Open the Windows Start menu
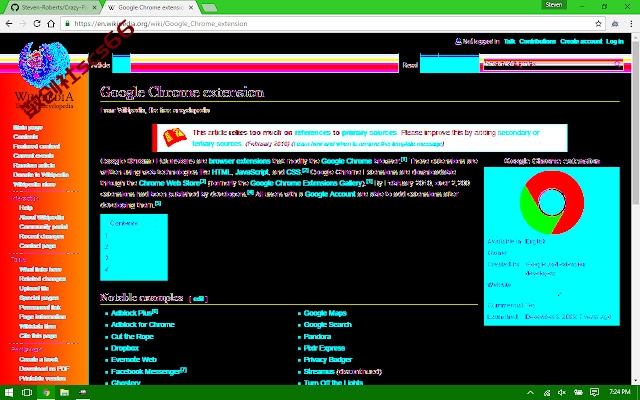The width and height of the screenshot is (640, 400). [8, 392]
